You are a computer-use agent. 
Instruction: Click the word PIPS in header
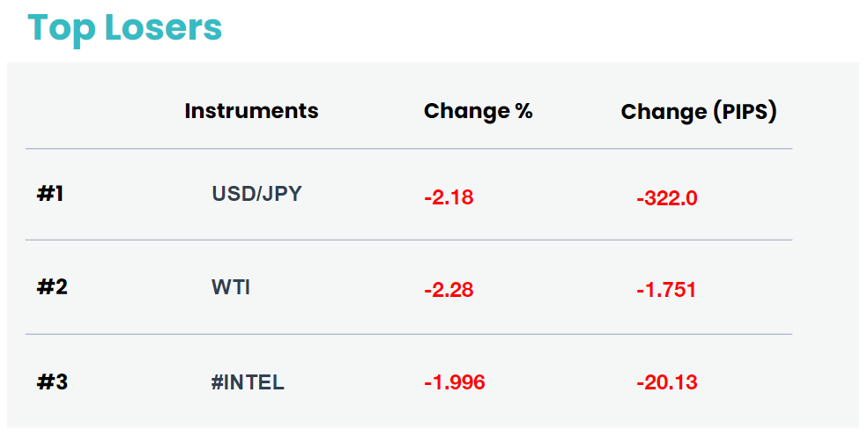745,111
